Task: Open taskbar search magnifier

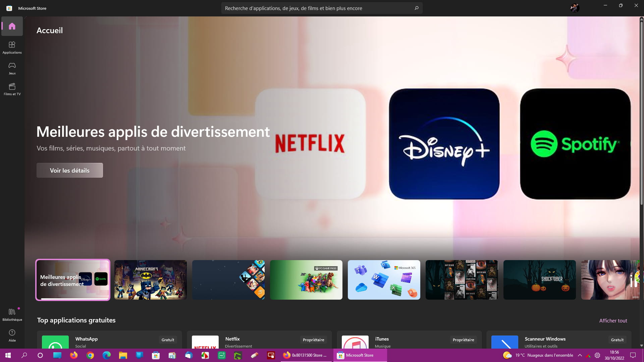Action: 24,355
